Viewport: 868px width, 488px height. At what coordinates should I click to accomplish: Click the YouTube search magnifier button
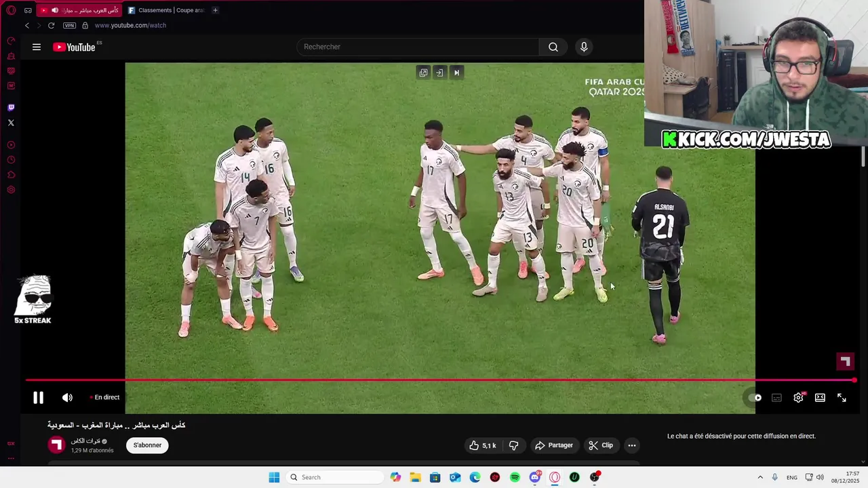(553, 47)
